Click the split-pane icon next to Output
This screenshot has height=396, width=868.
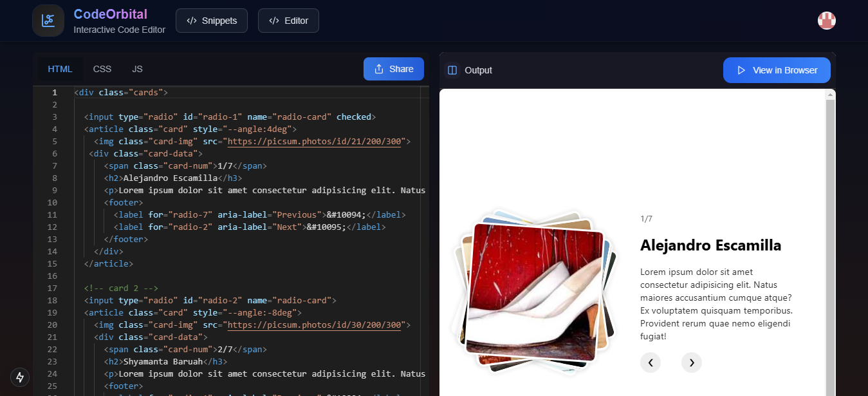[x=451, y=70]
